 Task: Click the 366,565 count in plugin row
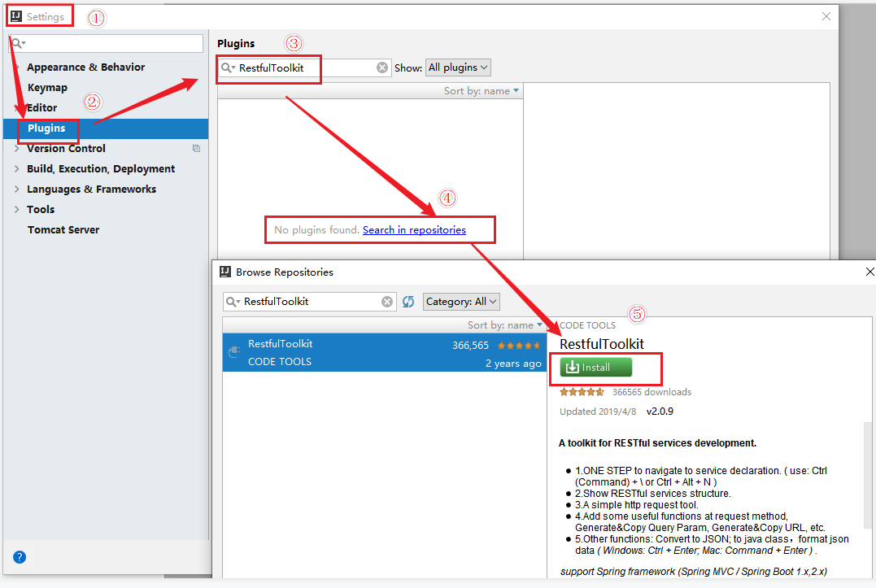(x=470, y=346)
